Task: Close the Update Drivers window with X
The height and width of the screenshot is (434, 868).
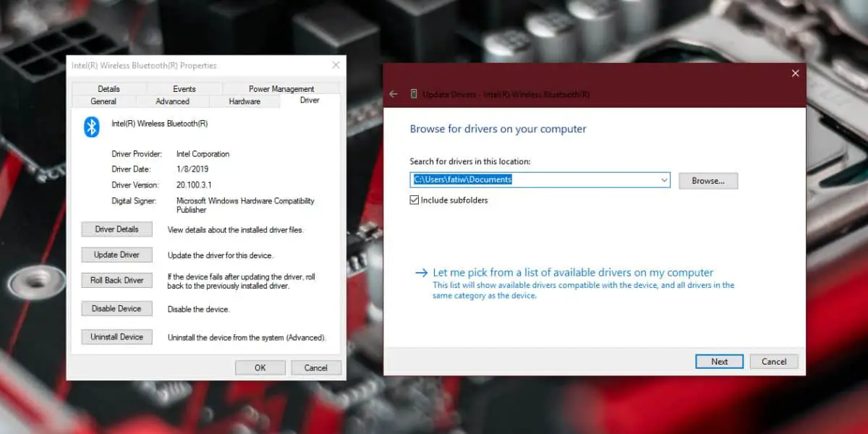Action: [x=796, y=73]
